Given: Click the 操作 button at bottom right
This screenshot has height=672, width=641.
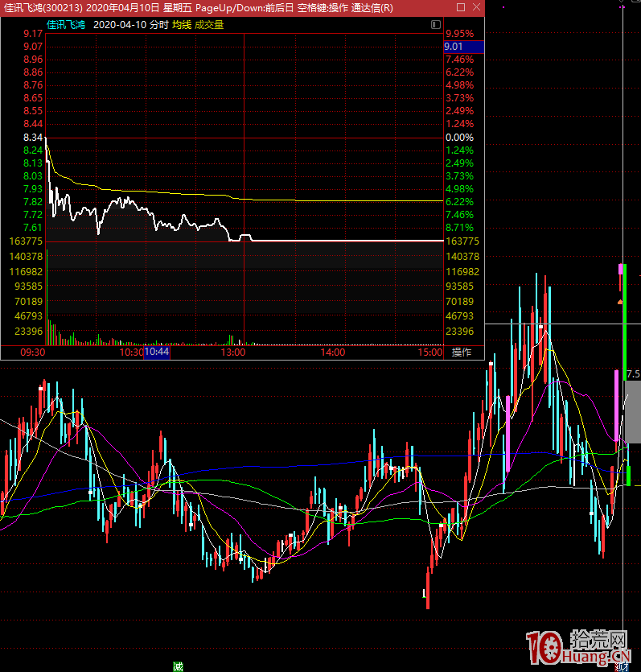Looking at the screenshot, I should coord(462,352).
